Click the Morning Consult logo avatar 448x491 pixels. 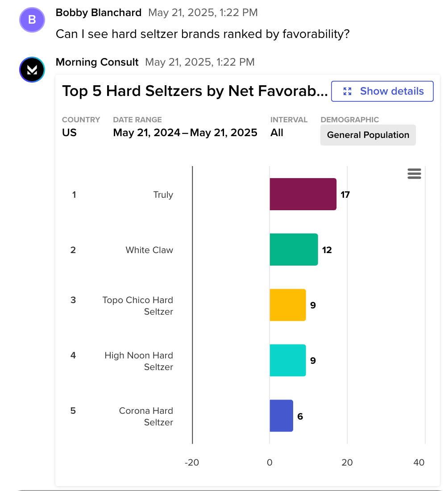[32, 70]
